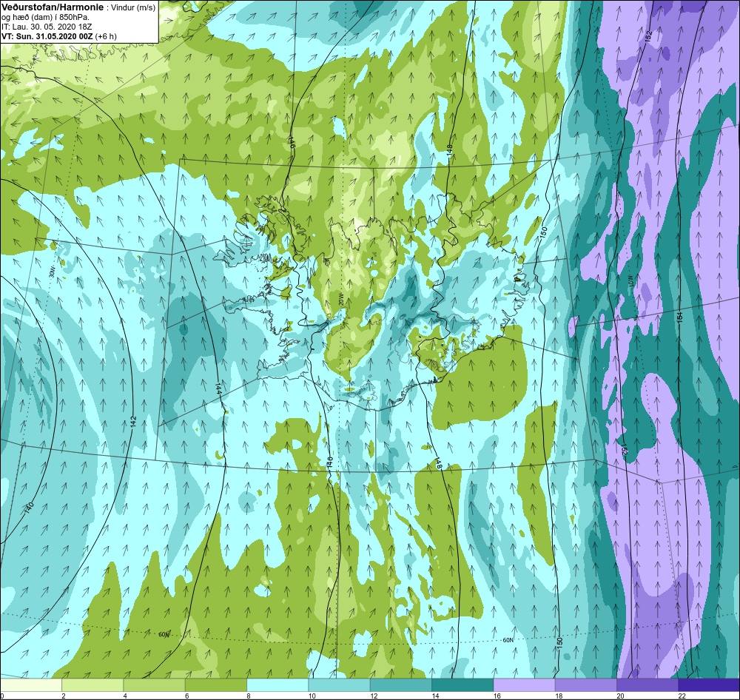
Task: Pick the 0–2 m/s pale yellow legend swatch
Action: click(31, 685)
